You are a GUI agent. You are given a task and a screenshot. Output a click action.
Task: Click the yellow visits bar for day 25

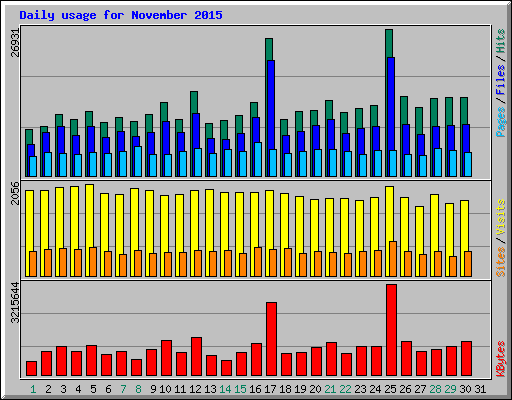coord(389,213)
